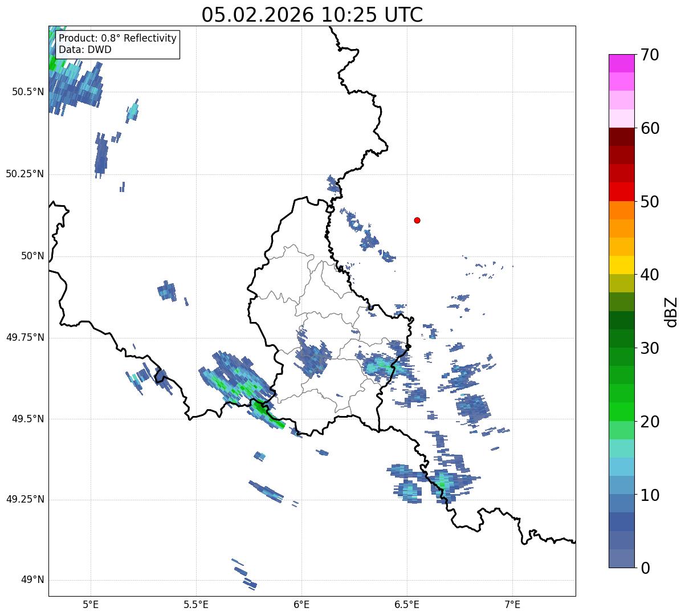Click the 5.5°E longitude label
The width and height of the screenshot is (685, 616).
tap(196, 604)
